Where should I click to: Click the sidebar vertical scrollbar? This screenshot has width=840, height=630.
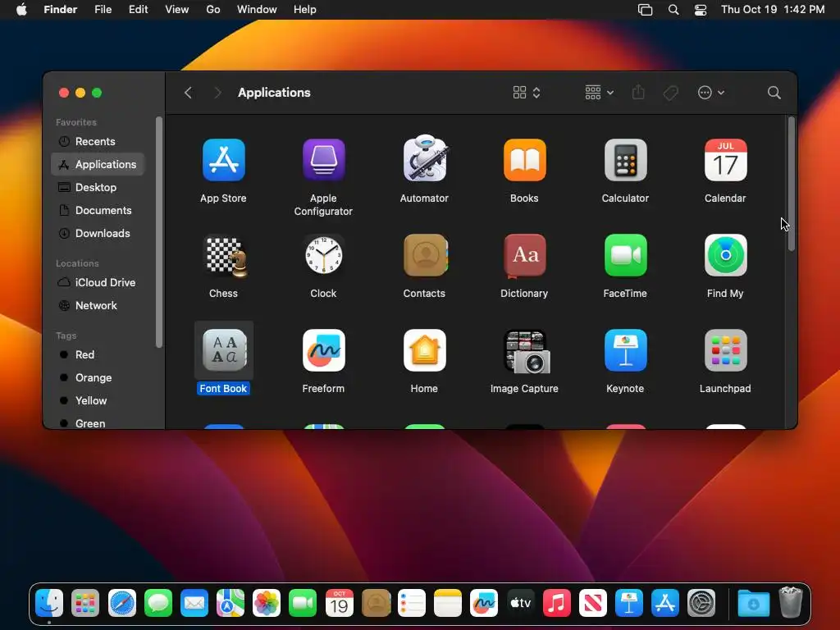click(x=158, y=232)
